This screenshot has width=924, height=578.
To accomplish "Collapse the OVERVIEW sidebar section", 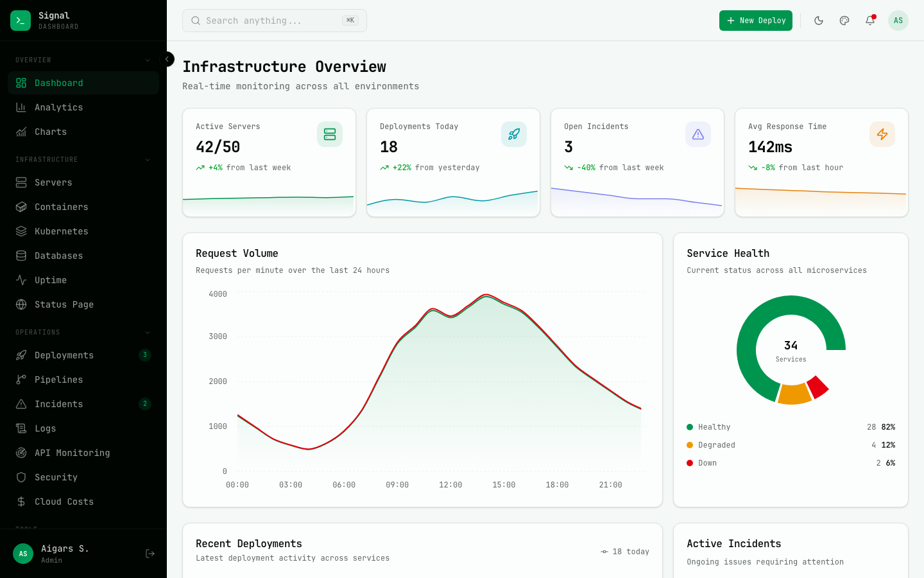I will [x=147, y=59].
